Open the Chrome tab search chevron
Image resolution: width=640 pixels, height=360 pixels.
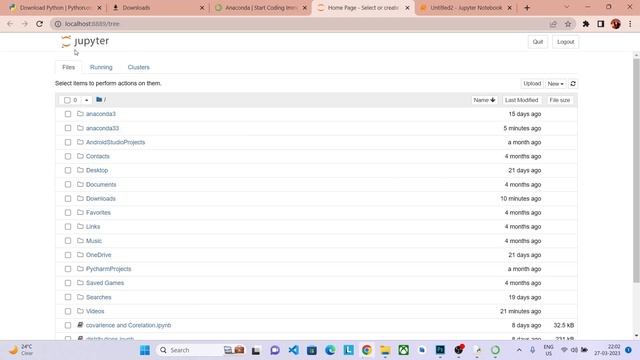(567, 7)
